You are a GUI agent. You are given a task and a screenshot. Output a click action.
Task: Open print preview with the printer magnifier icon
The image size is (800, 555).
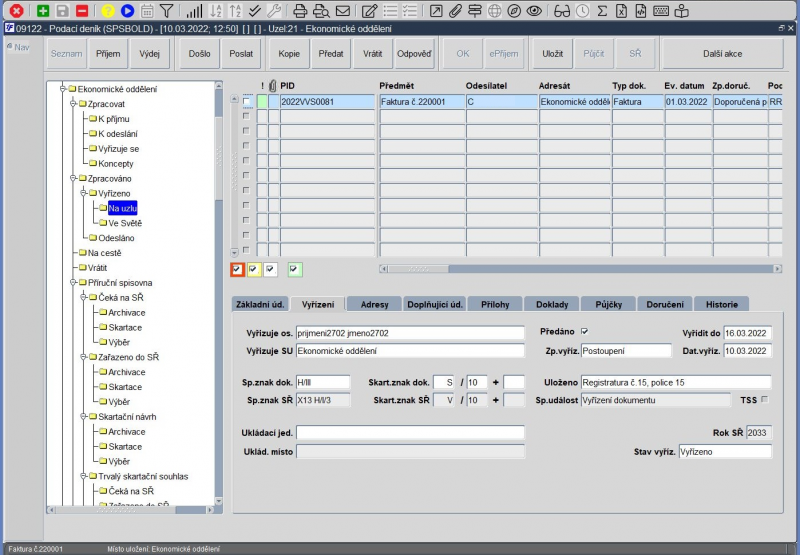pyautogui.click(x=321, y=10)
